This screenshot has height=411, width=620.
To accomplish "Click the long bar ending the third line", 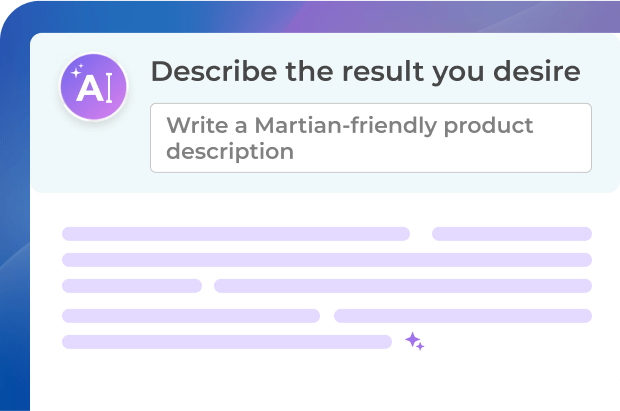I will [x=402, y=286].
